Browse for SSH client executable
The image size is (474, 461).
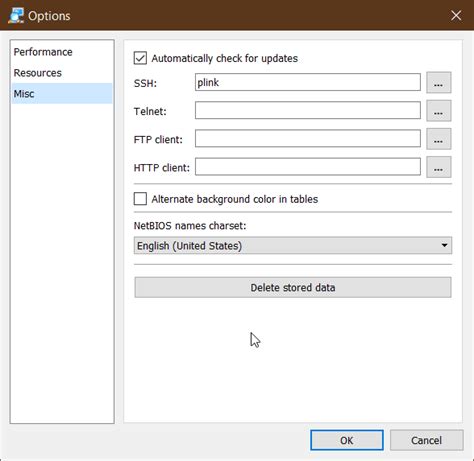[x=439, y=82]
